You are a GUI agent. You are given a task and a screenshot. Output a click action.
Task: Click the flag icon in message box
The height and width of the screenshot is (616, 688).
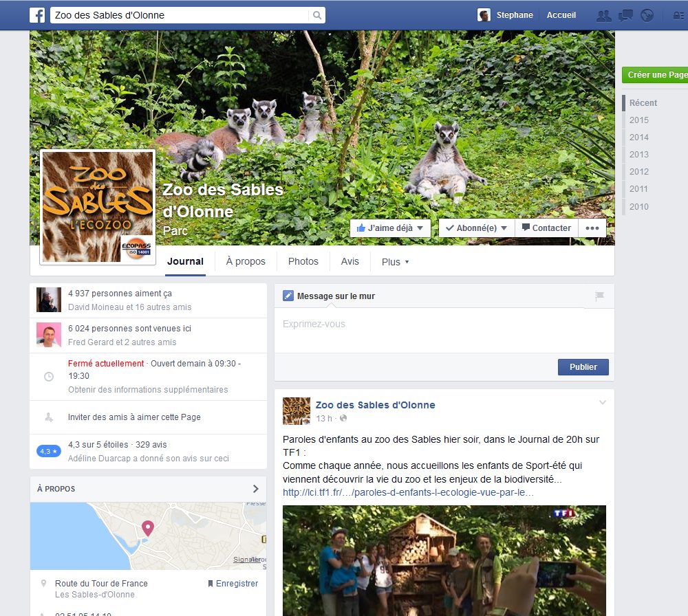pos(599,296)
